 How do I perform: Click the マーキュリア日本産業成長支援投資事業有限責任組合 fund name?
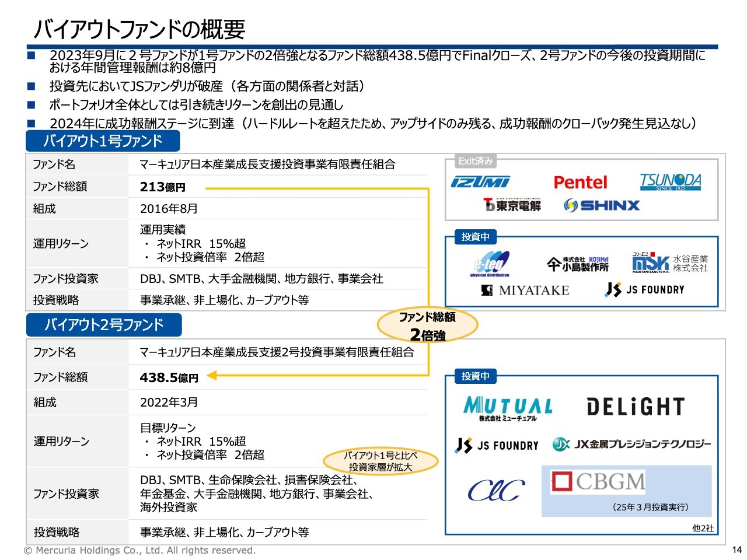(x=267, y=164)
